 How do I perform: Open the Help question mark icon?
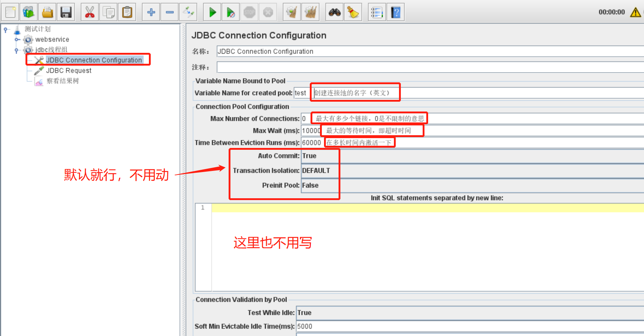[x=396, y=12]
